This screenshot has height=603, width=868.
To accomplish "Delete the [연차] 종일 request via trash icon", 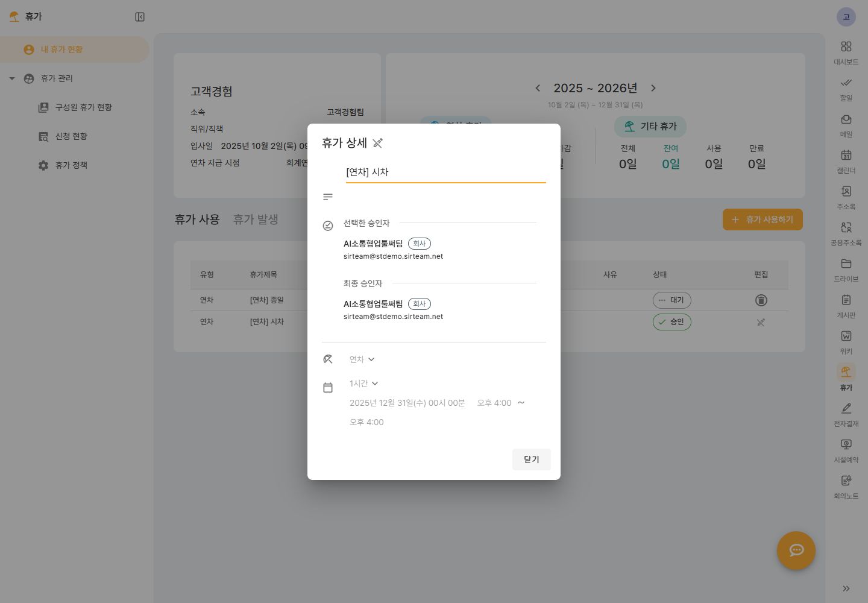I will point(761,300).
